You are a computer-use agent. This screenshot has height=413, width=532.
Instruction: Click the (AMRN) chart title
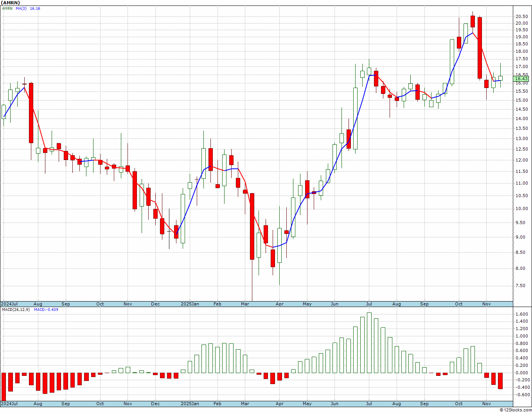[11, 3]
